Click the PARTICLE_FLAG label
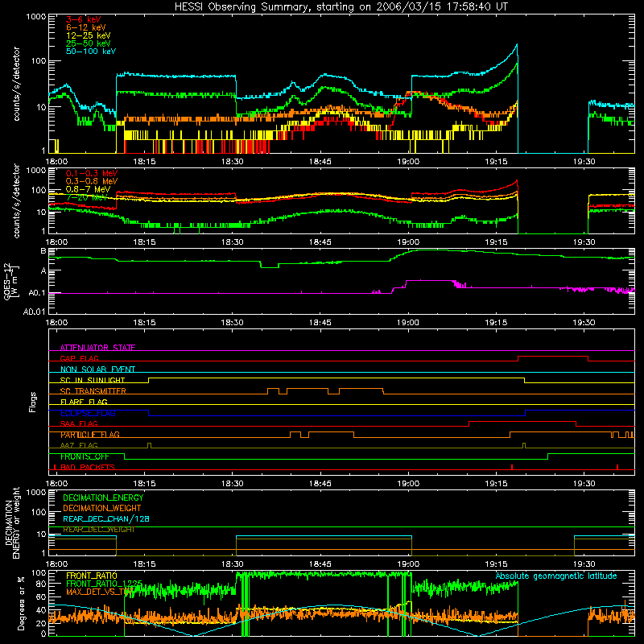The image size is (644, 644). (x=90, y=435)
